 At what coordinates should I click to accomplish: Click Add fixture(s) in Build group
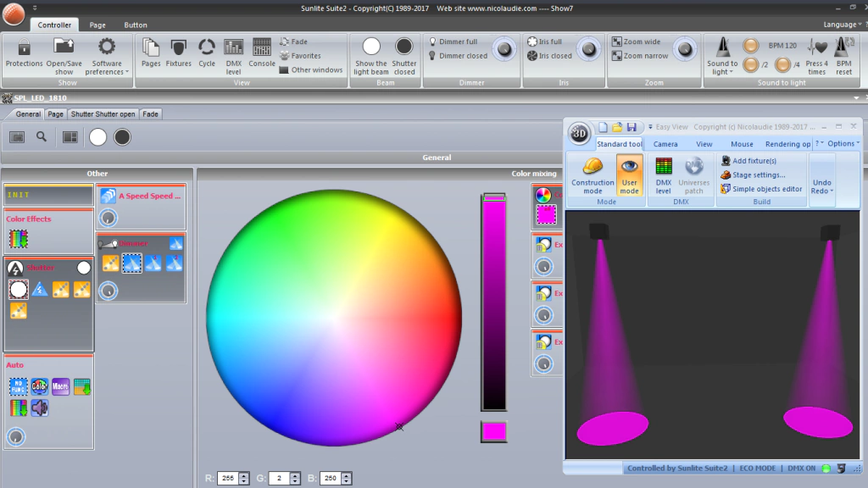754,161
